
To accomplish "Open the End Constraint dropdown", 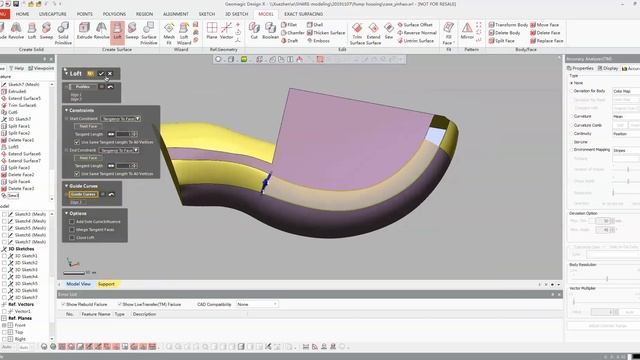I will coord(119,151).
